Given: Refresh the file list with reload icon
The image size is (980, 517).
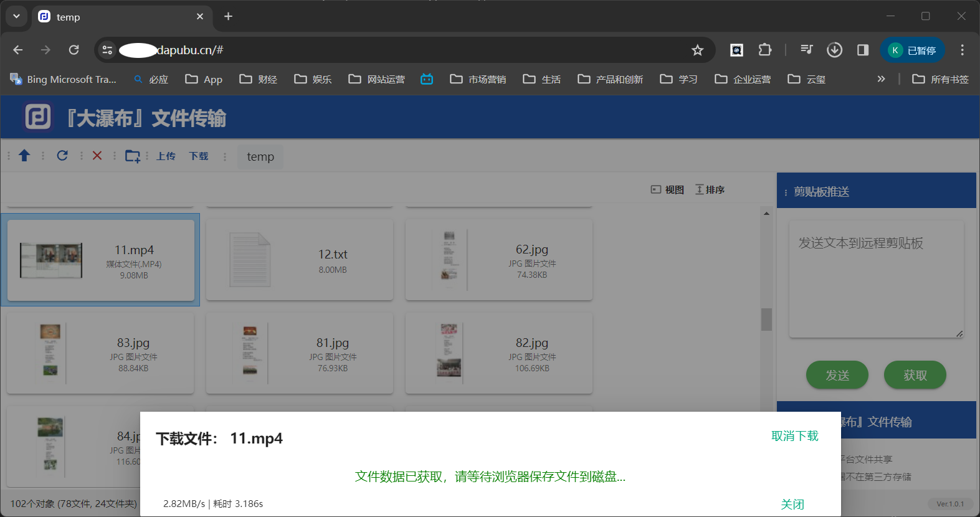Looking at the screenshot, I should click(62, 156).
